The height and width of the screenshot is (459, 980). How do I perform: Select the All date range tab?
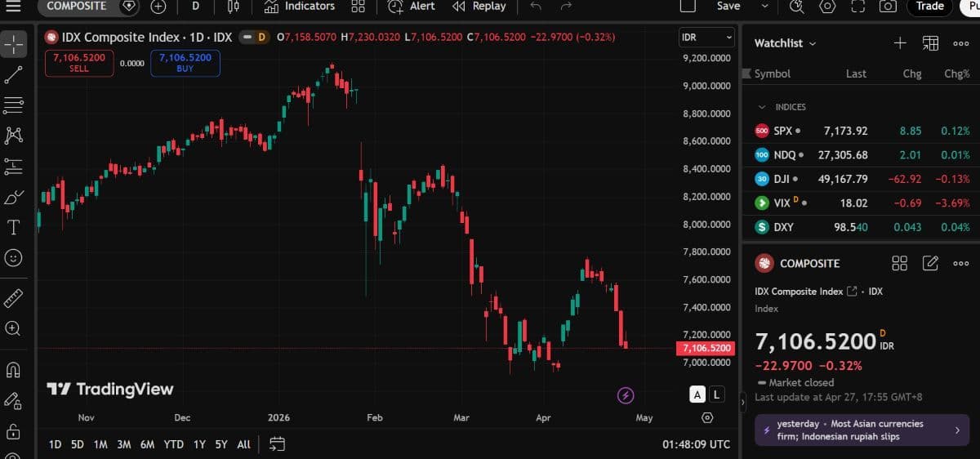tap(243, 444)
